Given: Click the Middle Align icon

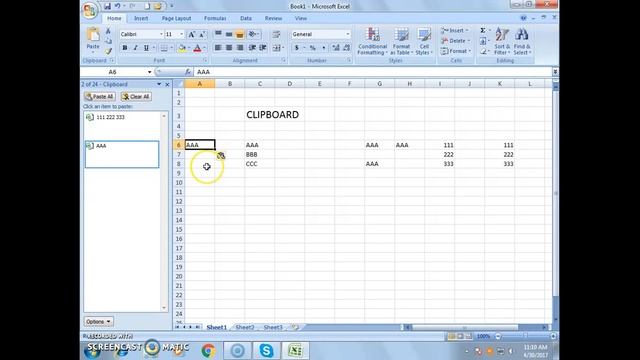Looking at the screenshot, I should click(x=229, y=34).
